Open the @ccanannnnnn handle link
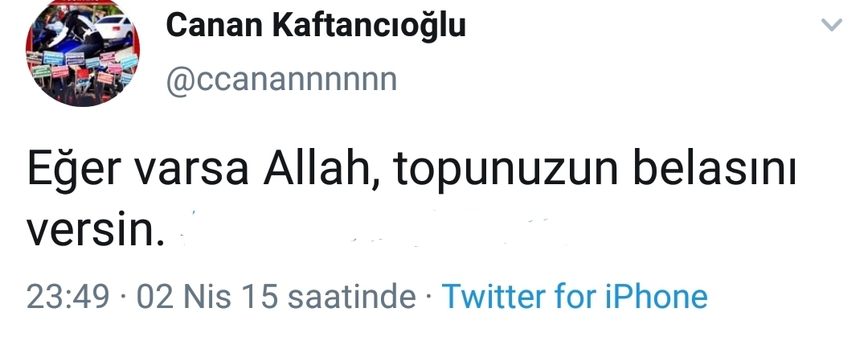 click(282, 79)
